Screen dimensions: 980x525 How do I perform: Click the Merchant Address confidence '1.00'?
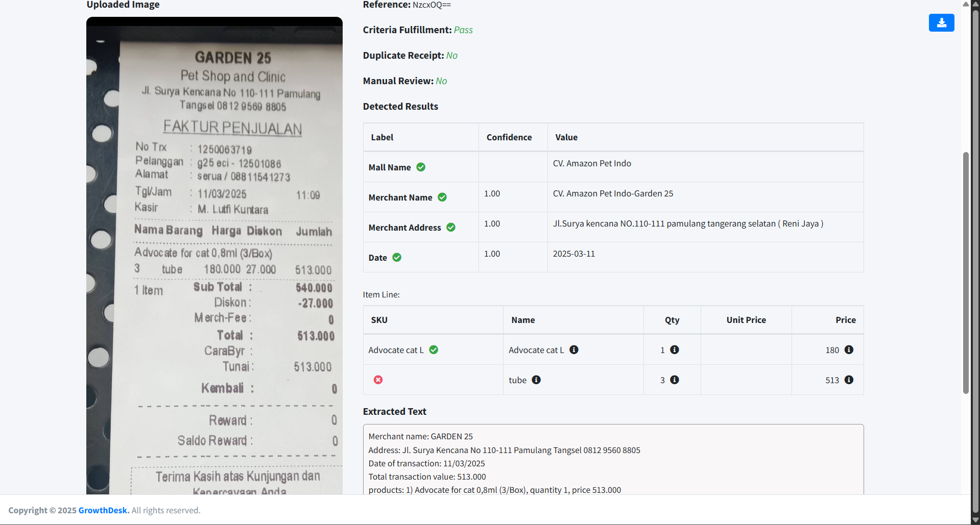(492, 223)
